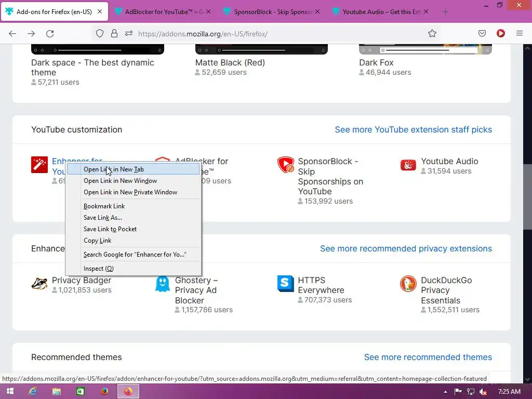Close the SponsorBlock tab
Screen dimensions: 532x399
317,11
